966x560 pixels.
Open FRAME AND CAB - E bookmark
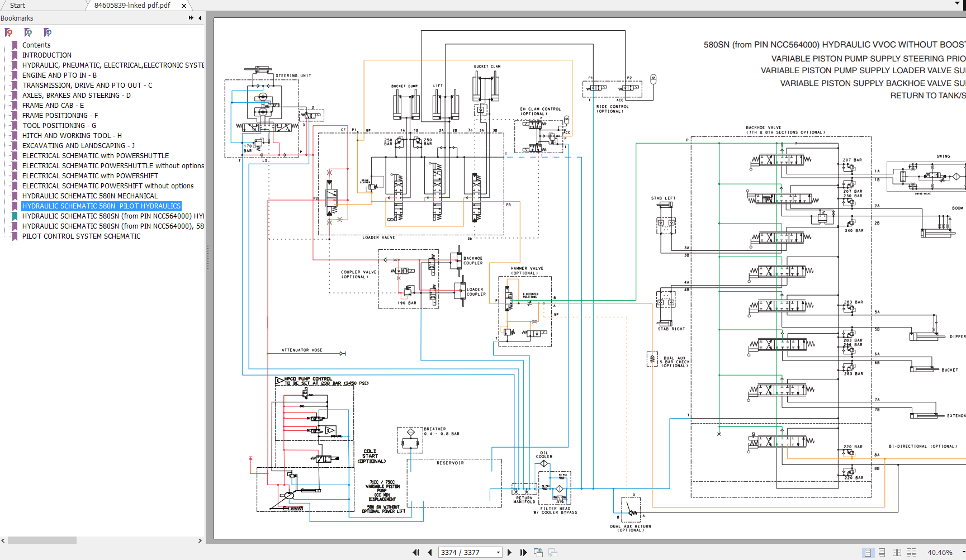tap(53, 106)
